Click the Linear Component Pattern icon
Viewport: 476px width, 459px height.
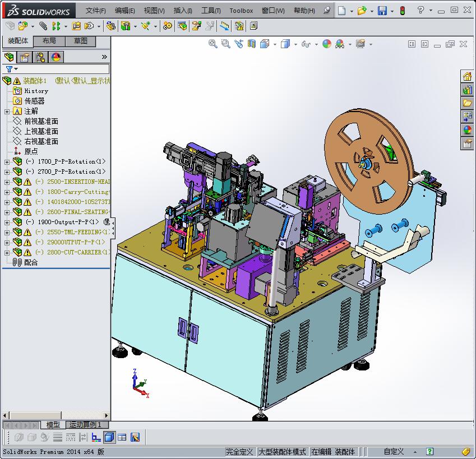(56, 26)
